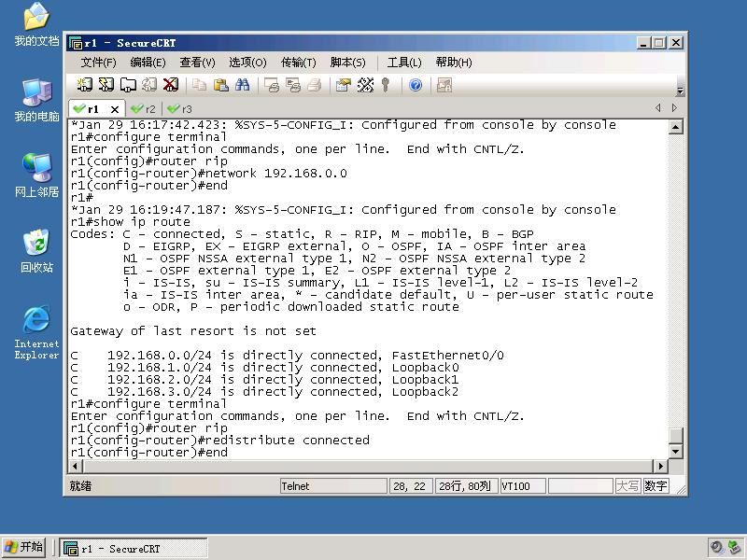Close the r1 session tab

(x=114, y=109)
